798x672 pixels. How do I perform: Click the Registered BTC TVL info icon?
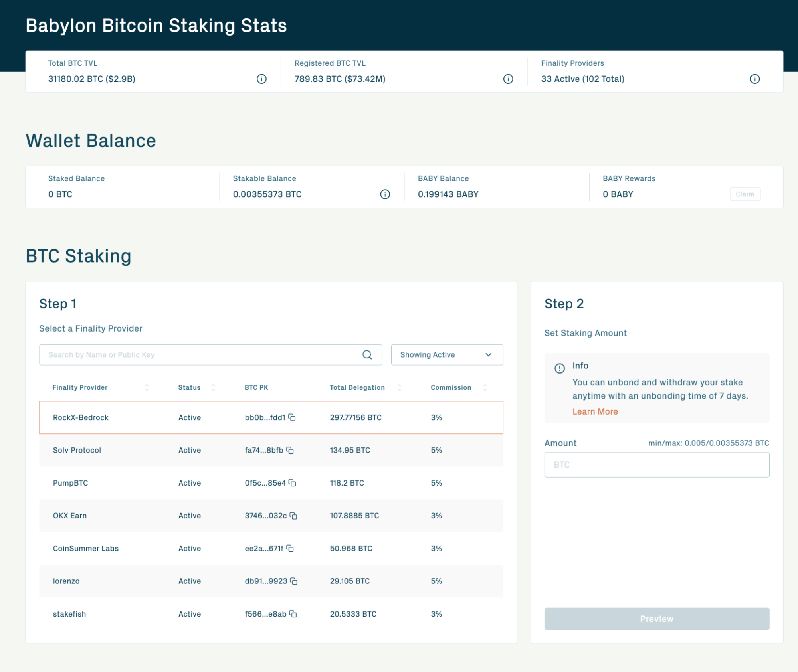click(x=508, y=79)
